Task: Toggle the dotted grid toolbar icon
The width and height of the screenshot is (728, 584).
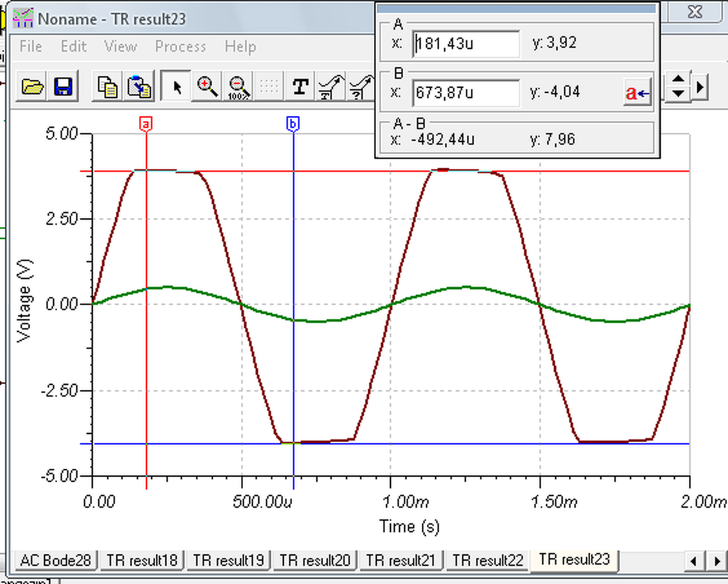Action: (x=269, y=87)
